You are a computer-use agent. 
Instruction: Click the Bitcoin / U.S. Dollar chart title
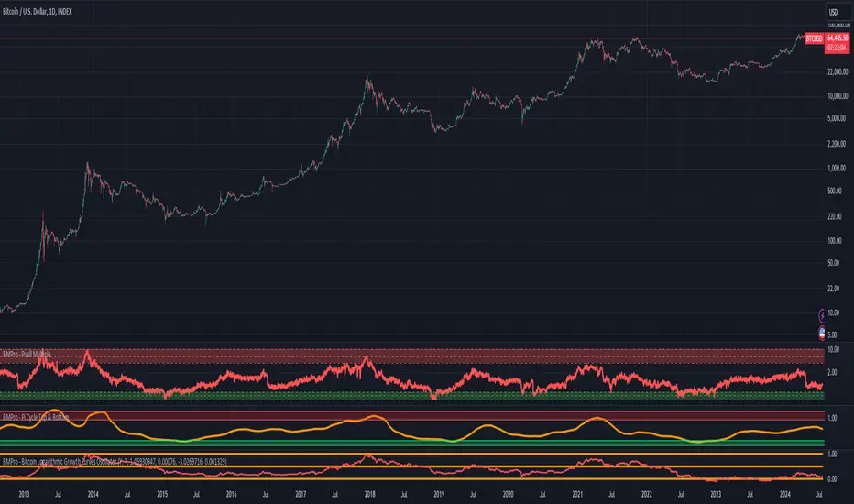(37, 11)
